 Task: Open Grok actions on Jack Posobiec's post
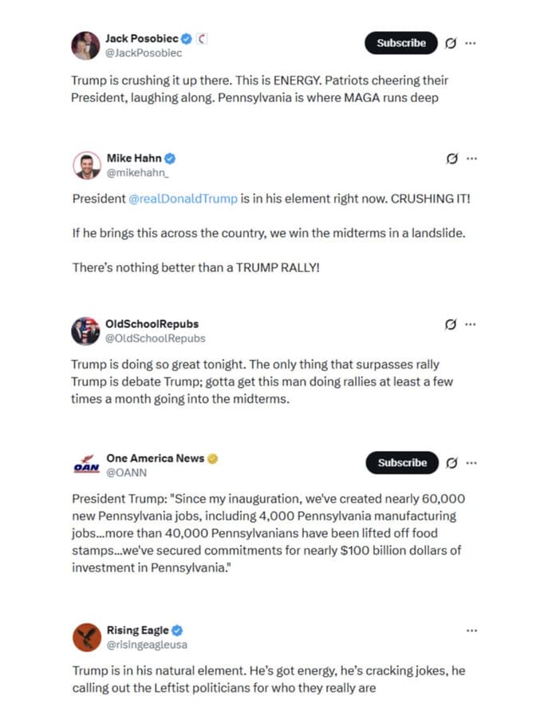452,43
